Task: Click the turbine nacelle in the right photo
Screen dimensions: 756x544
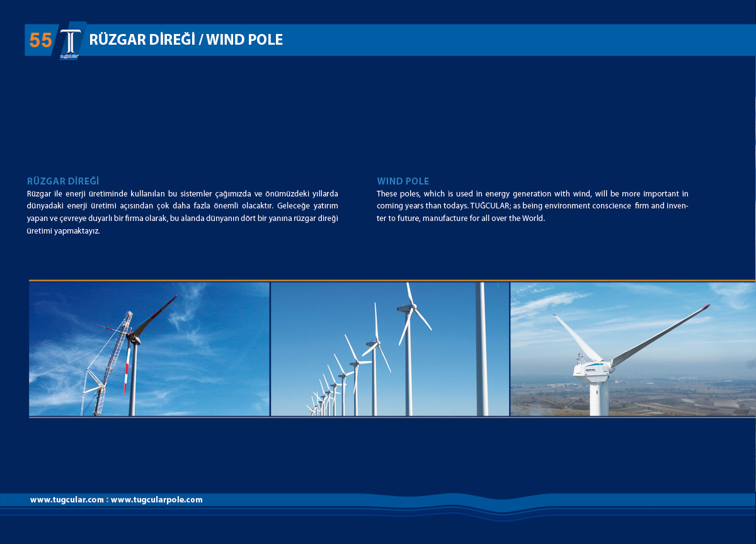Action: (591, 368)
